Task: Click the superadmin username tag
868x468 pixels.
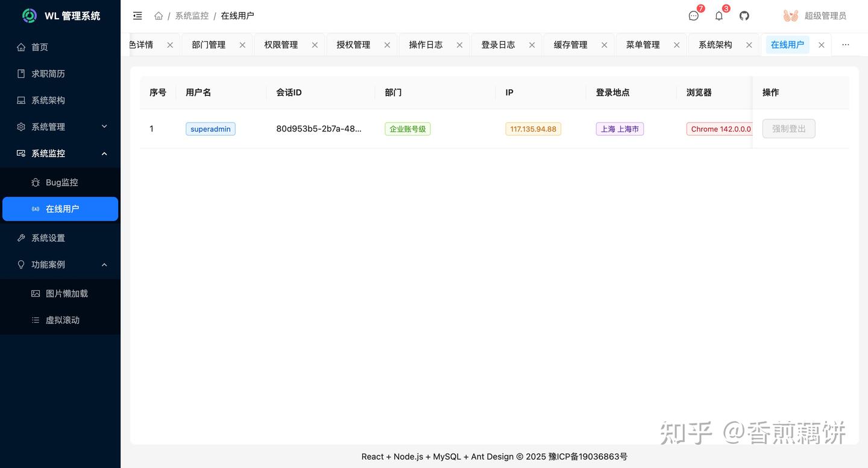Action: [210, 129]
